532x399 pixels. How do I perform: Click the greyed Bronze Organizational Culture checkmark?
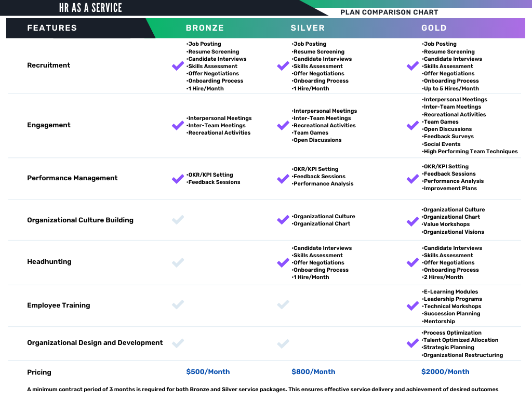pyautogui.click(x=178, y=220)
